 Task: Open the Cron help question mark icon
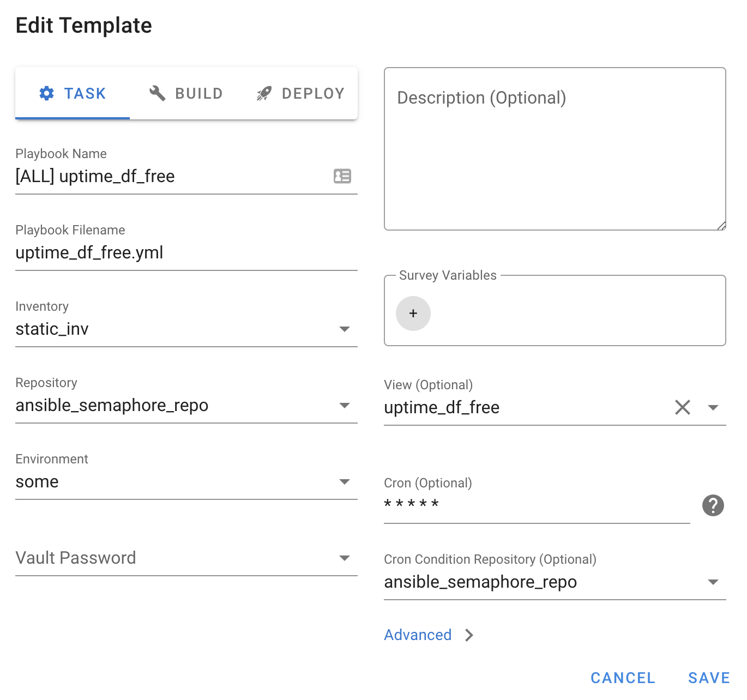(x=713, y=505)
